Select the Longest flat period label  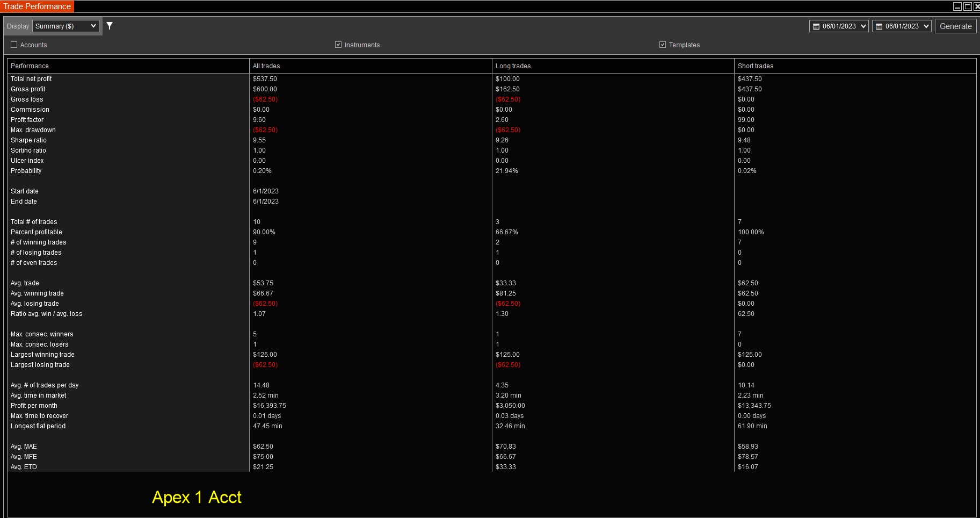(38, 426)
